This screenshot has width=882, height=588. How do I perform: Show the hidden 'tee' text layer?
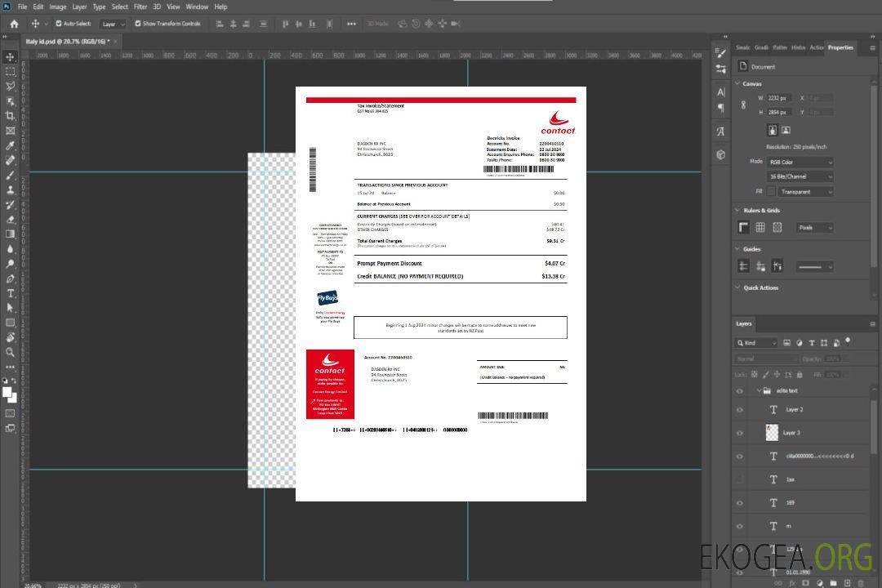[x=740, y=479]
